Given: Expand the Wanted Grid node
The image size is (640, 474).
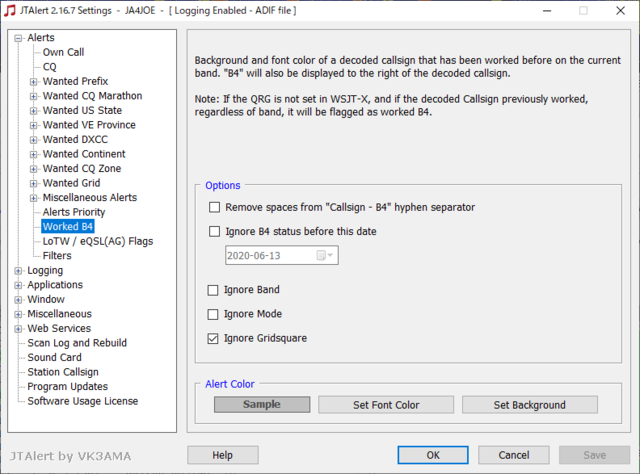Looking at the screenshot, I should (x=33, y=183).
